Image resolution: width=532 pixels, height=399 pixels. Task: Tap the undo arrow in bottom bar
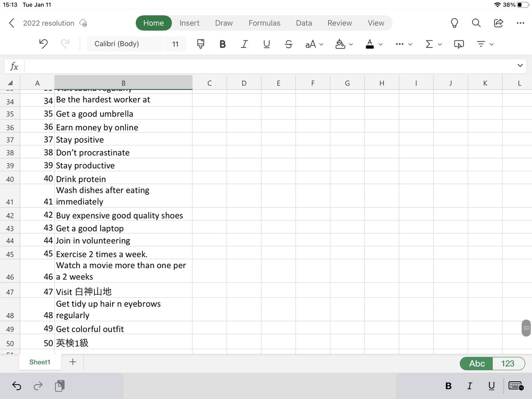[x=16, y=386]
